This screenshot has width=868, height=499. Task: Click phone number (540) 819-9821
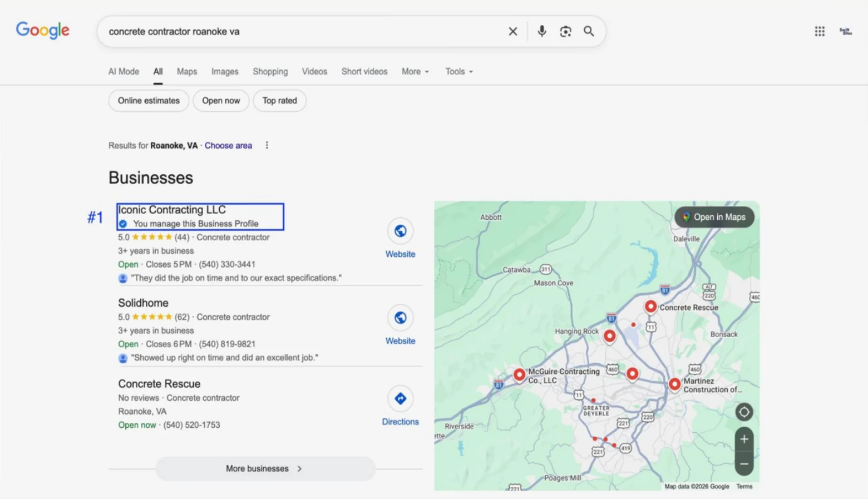tap(227, 344)
